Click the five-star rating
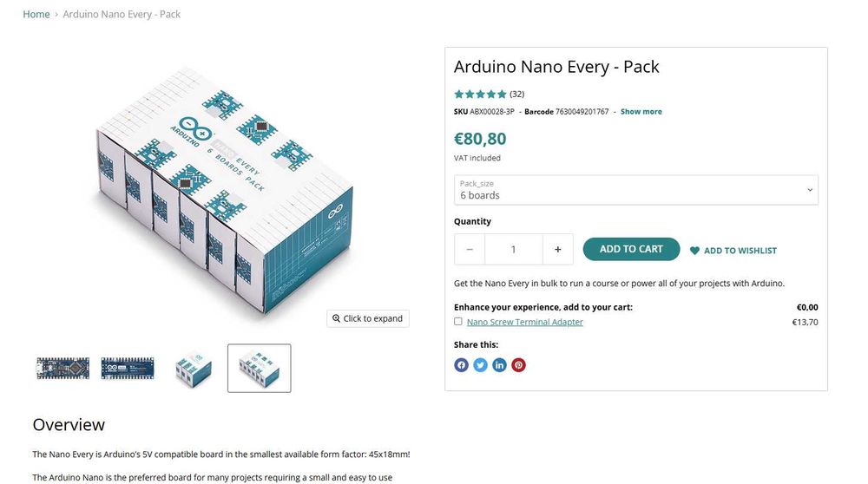Image resolution: width=868 pixels, height=484 pixels. [x=480, y=94]
